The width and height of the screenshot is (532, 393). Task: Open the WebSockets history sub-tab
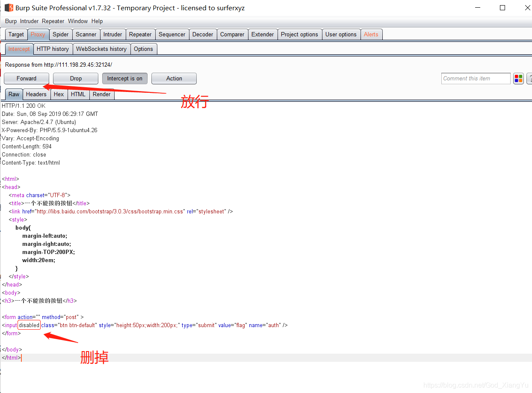(x=101, y=49)
